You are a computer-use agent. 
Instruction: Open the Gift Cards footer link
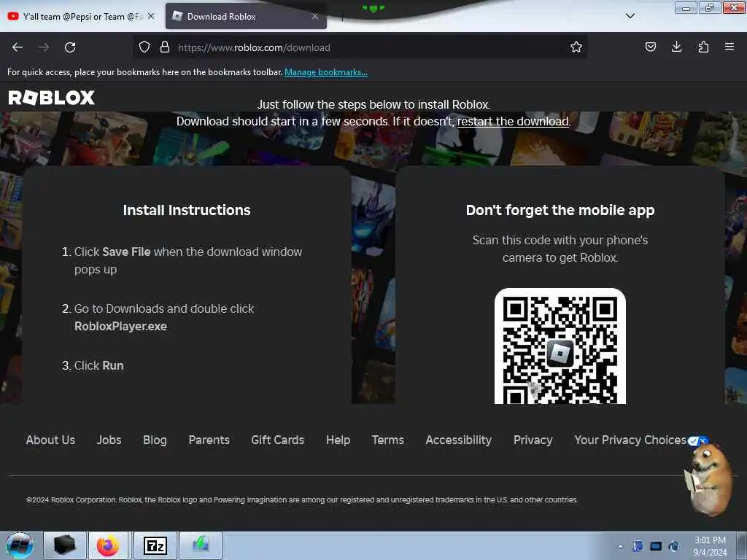click(278, 440)
